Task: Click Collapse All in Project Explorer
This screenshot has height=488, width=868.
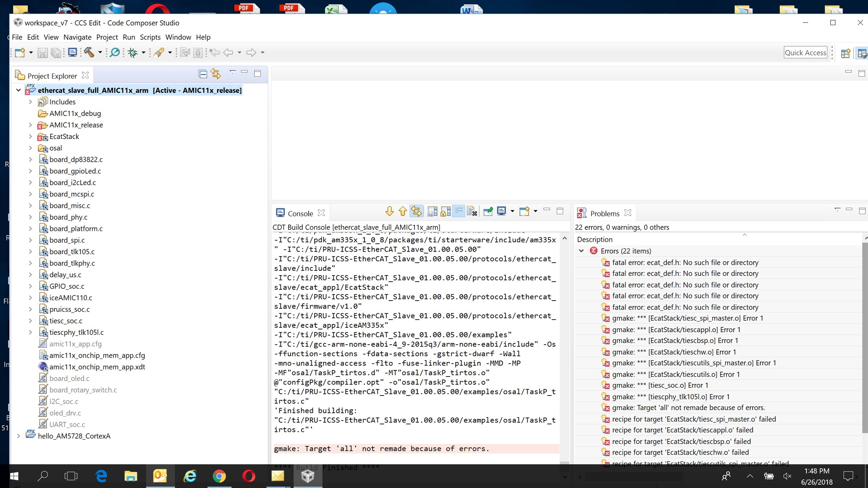Action: (x=203, y=74)
